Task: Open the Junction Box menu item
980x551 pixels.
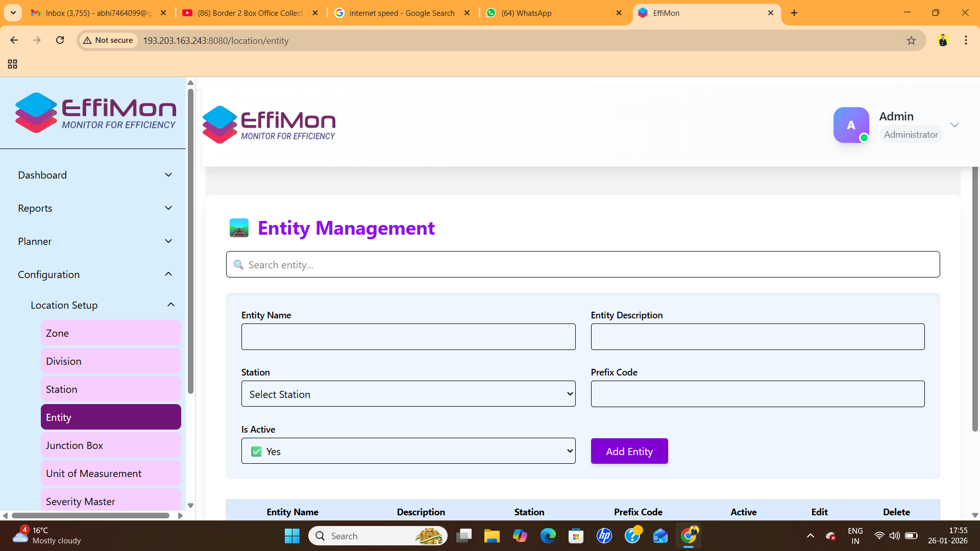Action: tap(111, 445)
